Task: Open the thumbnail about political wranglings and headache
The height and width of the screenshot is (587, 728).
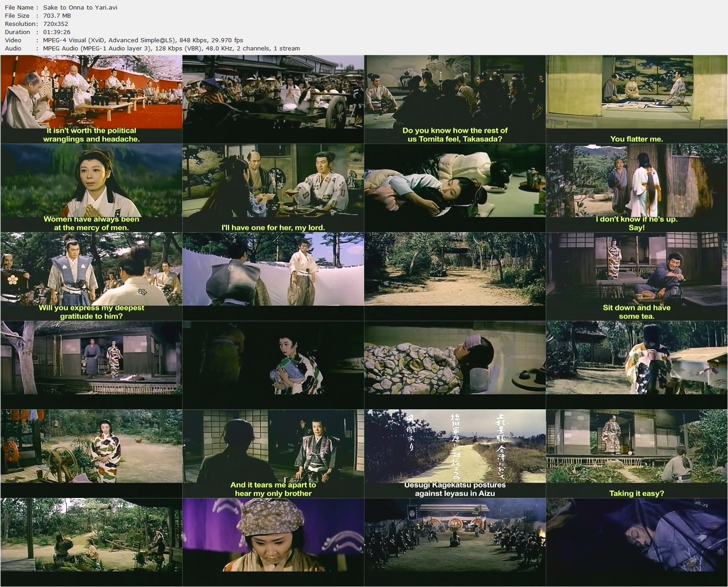Action: point(91,99)
